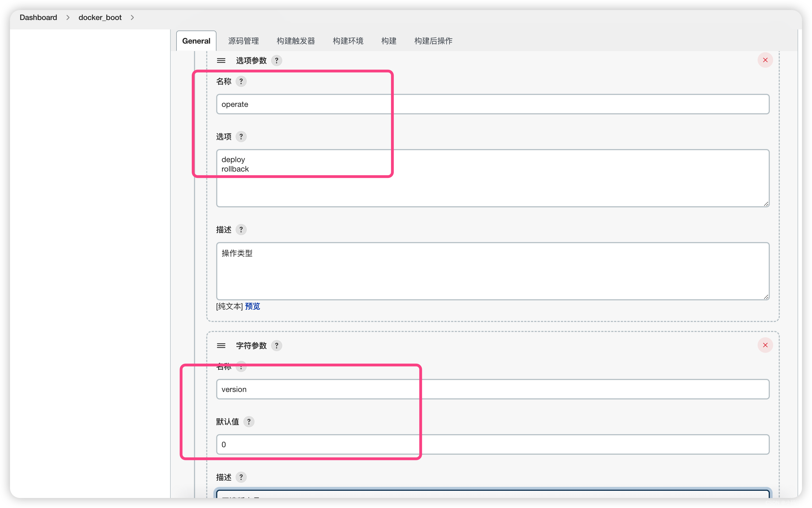Viewport: 812px width, 508px height.
Task: Click help icon next to 选项参数 heading
Action: pyautogui.click(x=276, y=61)
